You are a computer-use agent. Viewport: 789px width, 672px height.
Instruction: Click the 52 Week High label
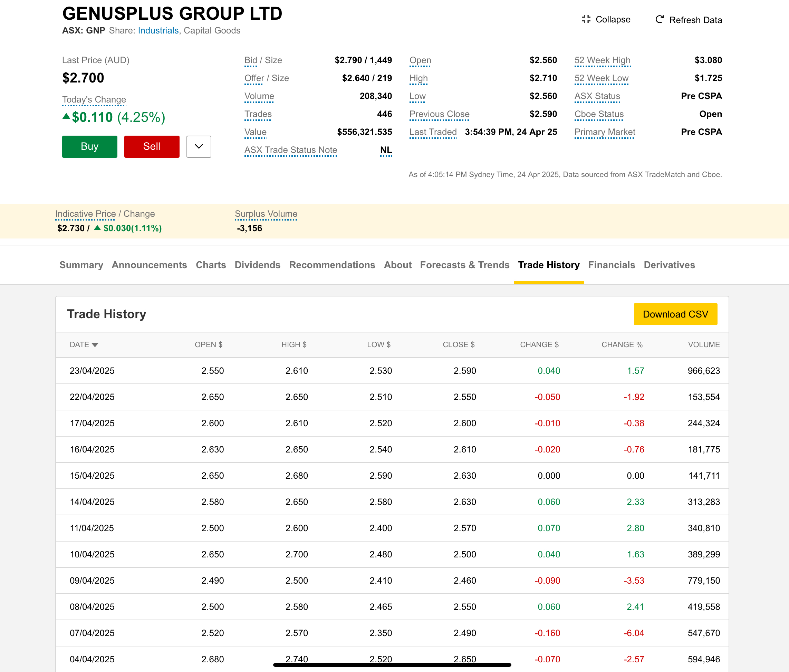click(x=603, y=60)
